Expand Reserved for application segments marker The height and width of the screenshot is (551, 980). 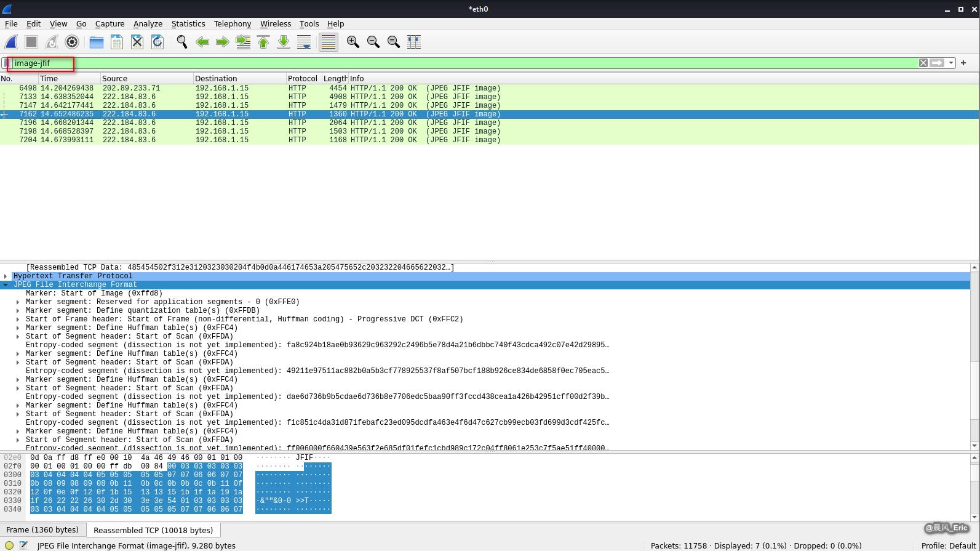[x=18, y=302]
